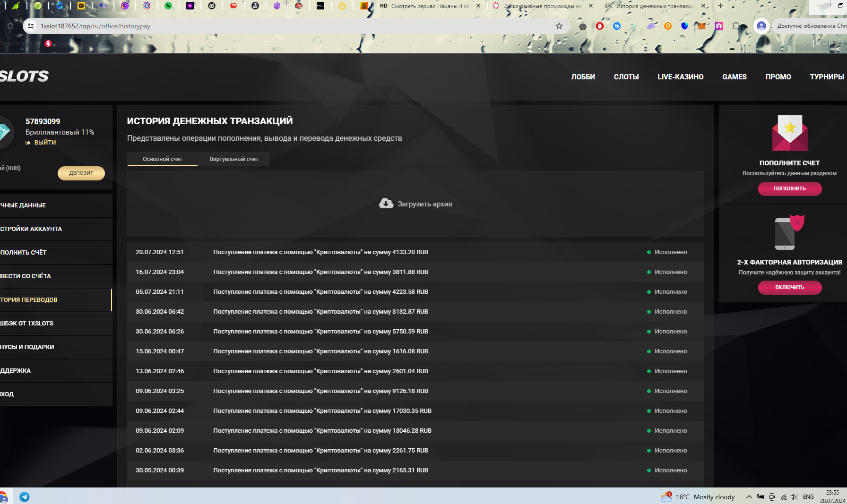847x504 pixels.
Task: Open the Chrome extensions puzzle icon
Action: pyautogui.click(x=736, y=26)
